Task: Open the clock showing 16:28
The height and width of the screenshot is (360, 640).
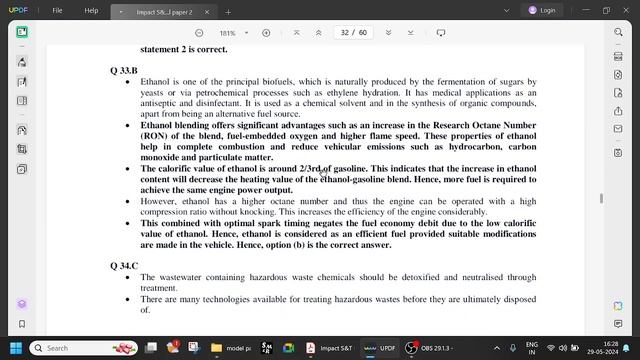Action: point(603,348)
